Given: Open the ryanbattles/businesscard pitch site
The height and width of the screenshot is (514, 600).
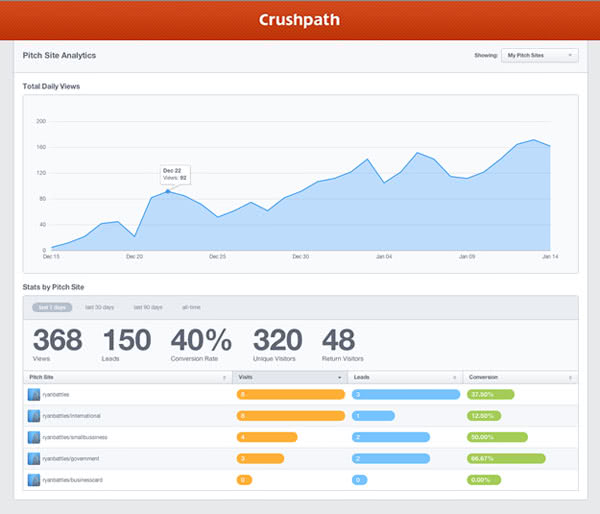Looking at the screenshot, I should pos(73,480).
